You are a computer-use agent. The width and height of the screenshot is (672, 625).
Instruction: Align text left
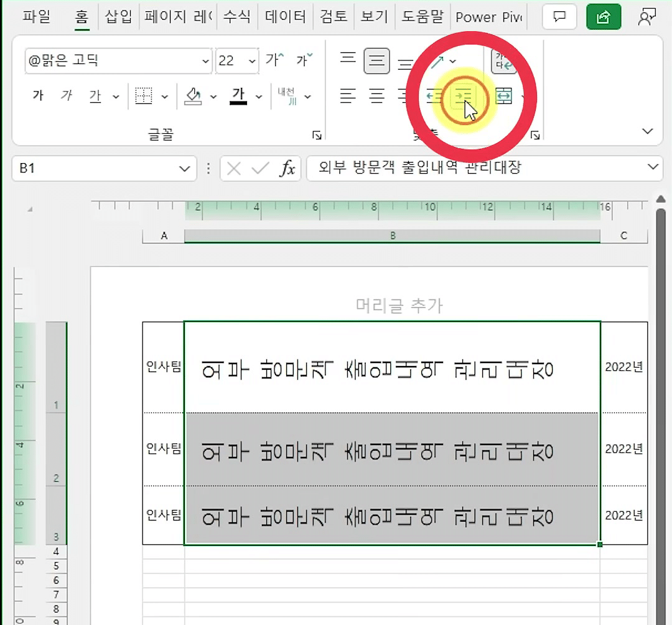tap(348, 96)
